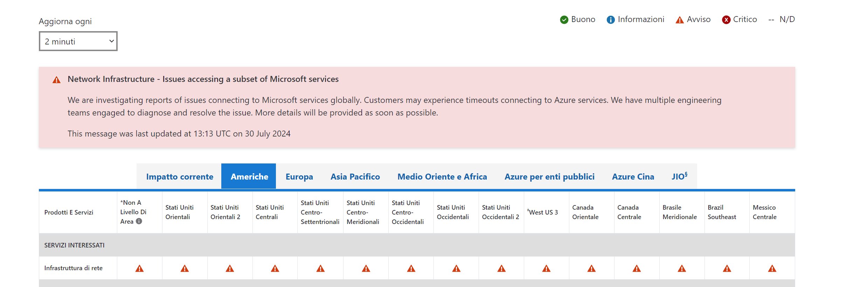Image resolution: width=868 pixels, height=287 pixels.
Task: Open the 'Aggiorna ogni' refresh interval dropdown
Action: click(78, 41)
